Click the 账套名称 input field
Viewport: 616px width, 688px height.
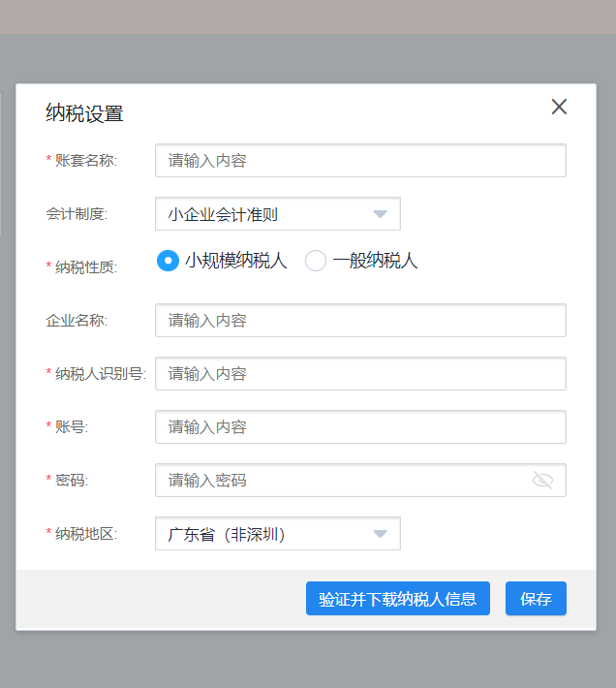pyautogui.click(x=361, y=161)
